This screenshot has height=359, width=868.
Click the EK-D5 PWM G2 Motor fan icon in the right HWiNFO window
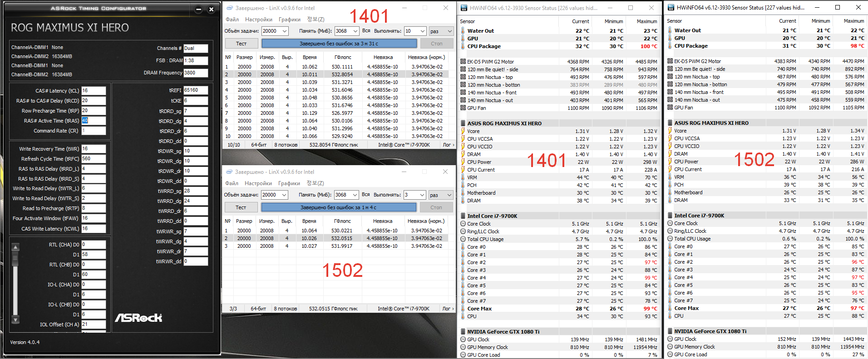pyautogui.click(x=670, y=61)
